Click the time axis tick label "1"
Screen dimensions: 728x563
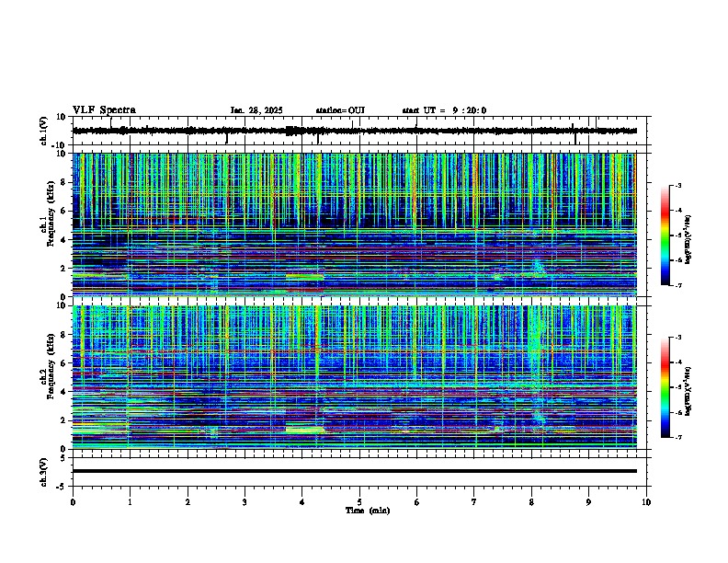(x=130, y=502)
